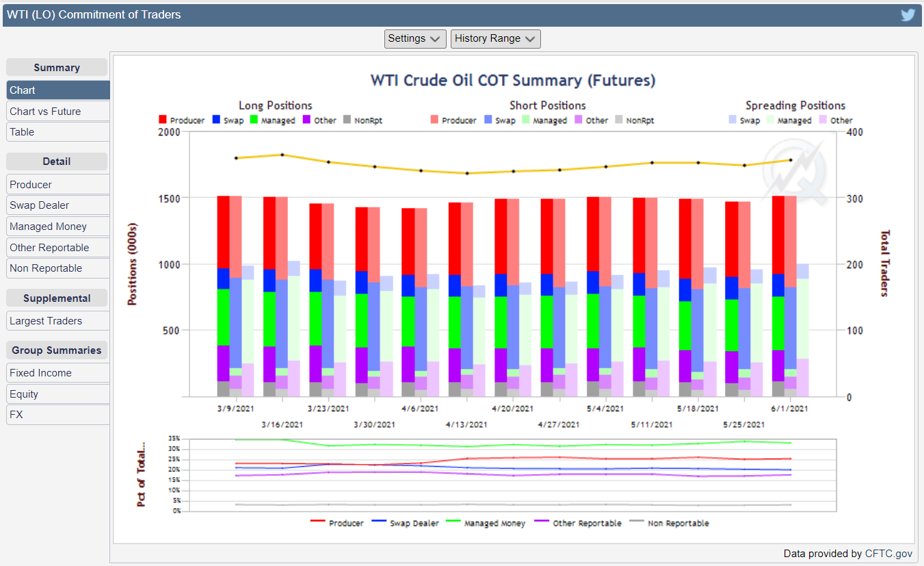The image size is (924, 566).
Task: Toggle Short Positions Managed legend swatch
Action: point(525,120)
